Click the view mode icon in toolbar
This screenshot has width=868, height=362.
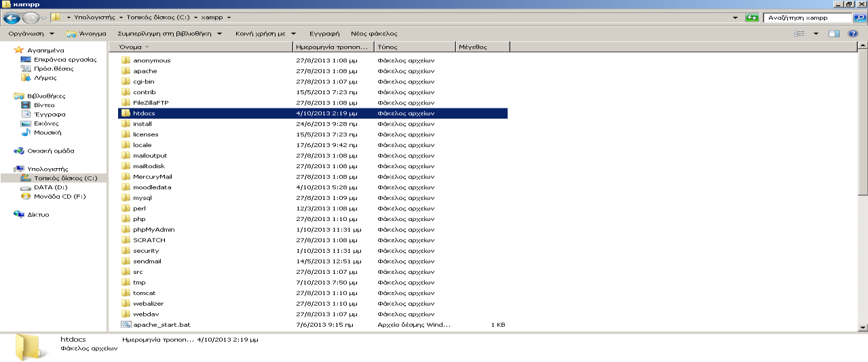[x=799, y=33]
